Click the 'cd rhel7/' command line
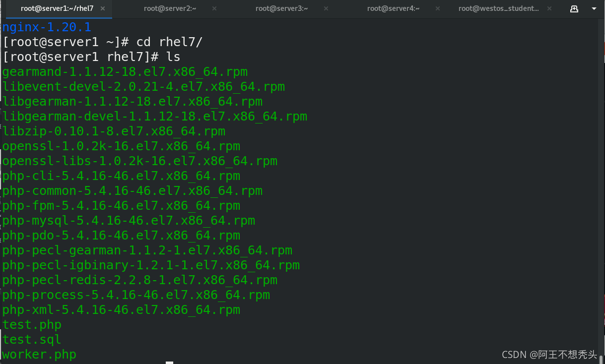605x364 pixels. click(x=103, y=42)
